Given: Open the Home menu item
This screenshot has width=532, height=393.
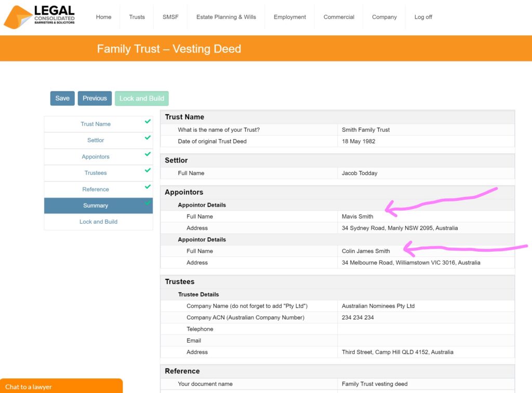Looking at the screenshot, I should [103, 17].
